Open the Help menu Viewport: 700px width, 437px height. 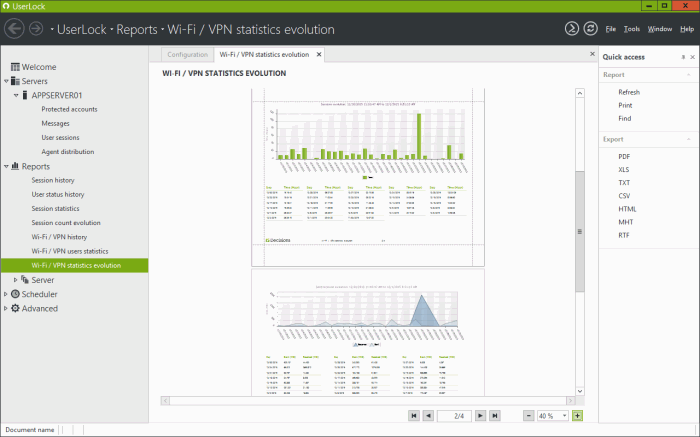coord(687,29)
